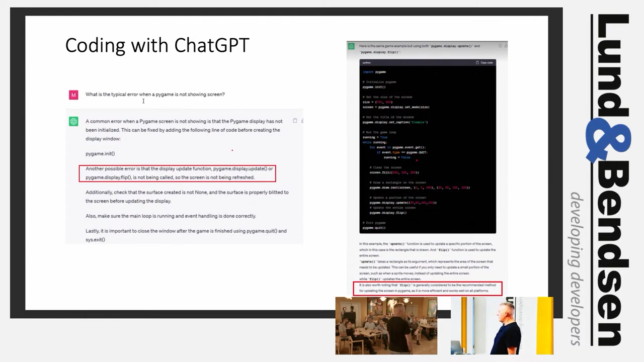
Task: Click the 'pygame.quit()' line in the code block
Action: coord(374,228)
